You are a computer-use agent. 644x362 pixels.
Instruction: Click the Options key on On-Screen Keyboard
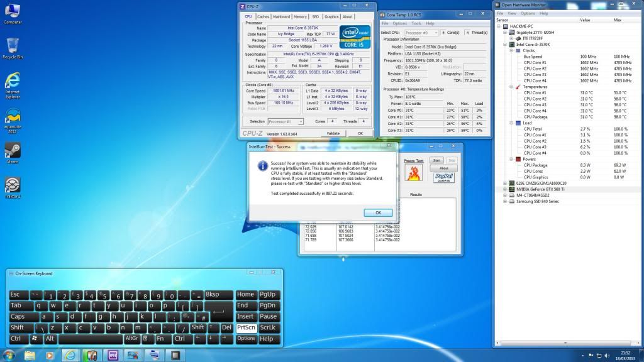246,339
